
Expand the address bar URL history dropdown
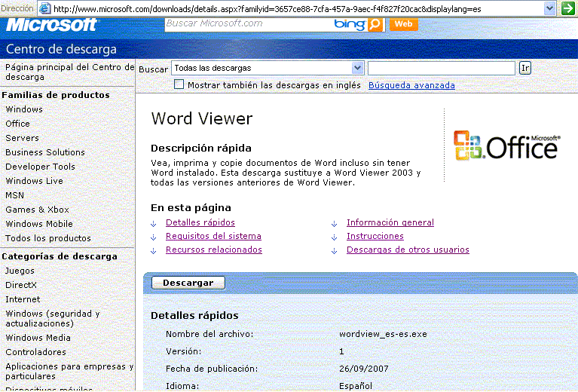[550, 8]
